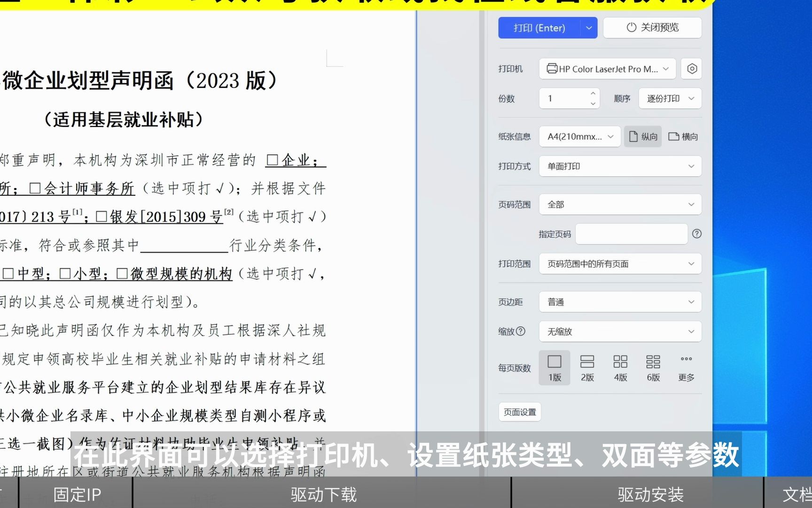Select 1版 pages per sheet layout
The height and width of the screenshot is (508, 812).
pos(554,367)
